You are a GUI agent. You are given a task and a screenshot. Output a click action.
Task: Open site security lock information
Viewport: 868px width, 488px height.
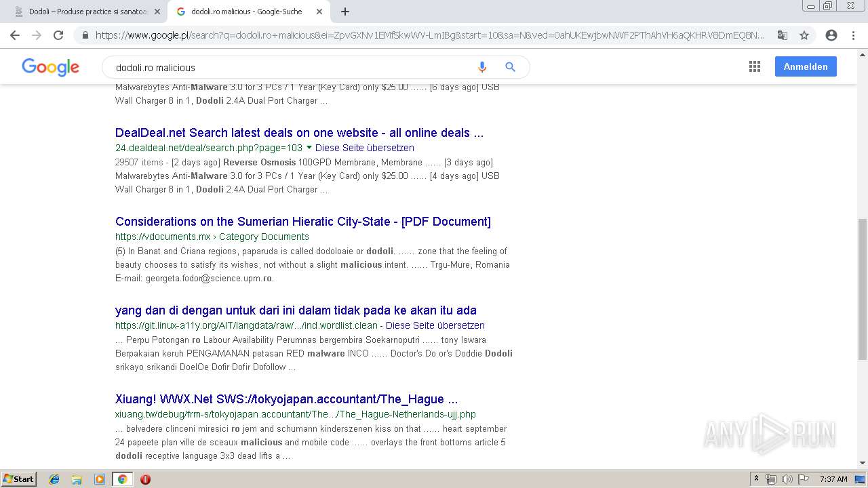[x=85, y=35]
